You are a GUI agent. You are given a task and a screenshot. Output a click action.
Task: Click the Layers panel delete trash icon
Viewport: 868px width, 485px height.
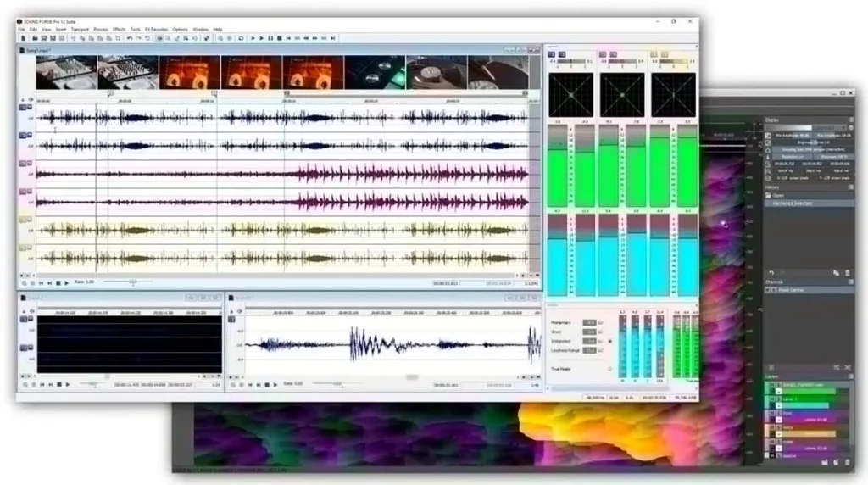(847, 462)
